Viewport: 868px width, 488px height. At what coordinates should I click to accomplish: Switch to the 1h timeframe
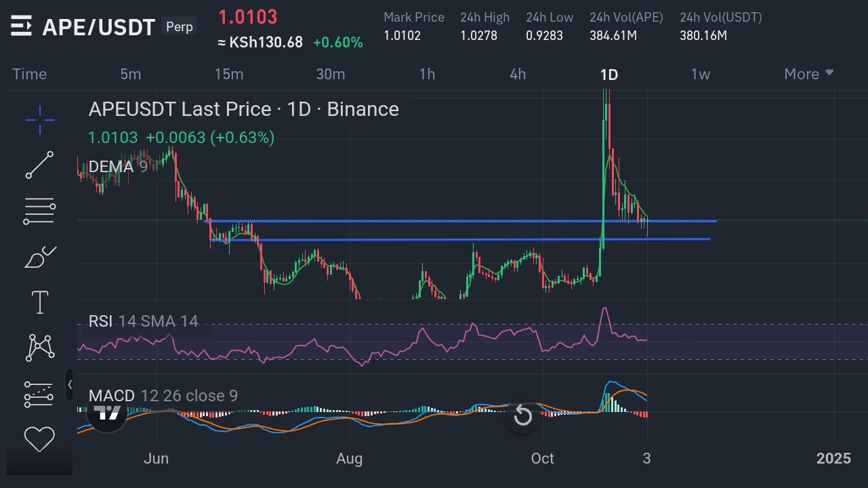(427, 74)
